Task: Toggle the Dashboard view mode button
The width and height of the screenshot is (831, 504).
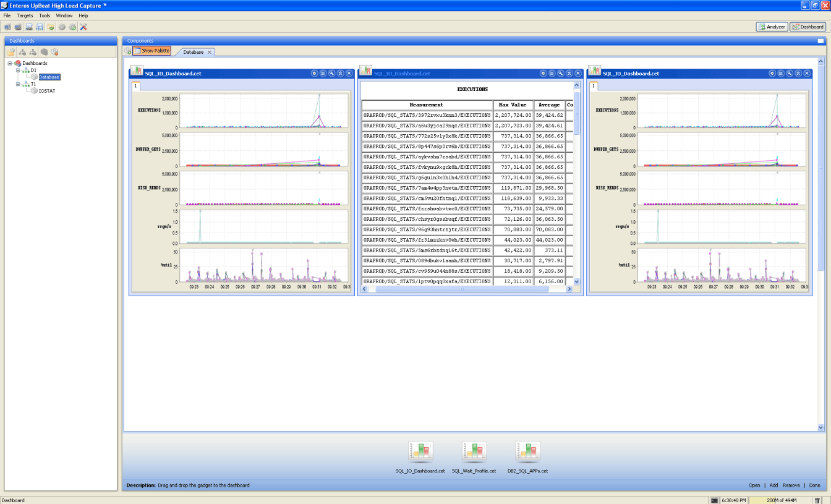Action: click(x=808, y=27)
